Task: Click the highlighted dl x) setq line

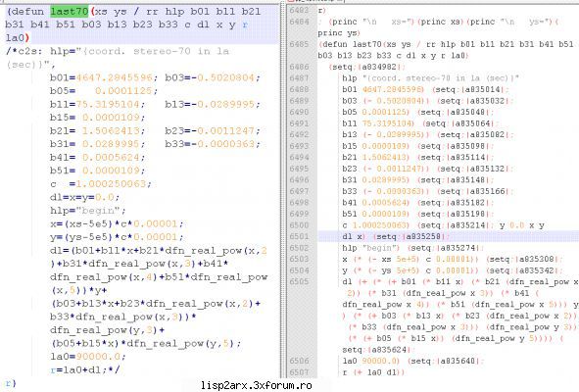Action: click(393, 236)
